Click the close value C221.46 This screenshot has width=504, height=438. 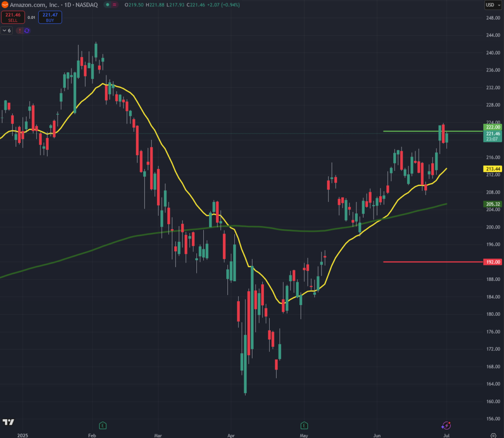196,5
